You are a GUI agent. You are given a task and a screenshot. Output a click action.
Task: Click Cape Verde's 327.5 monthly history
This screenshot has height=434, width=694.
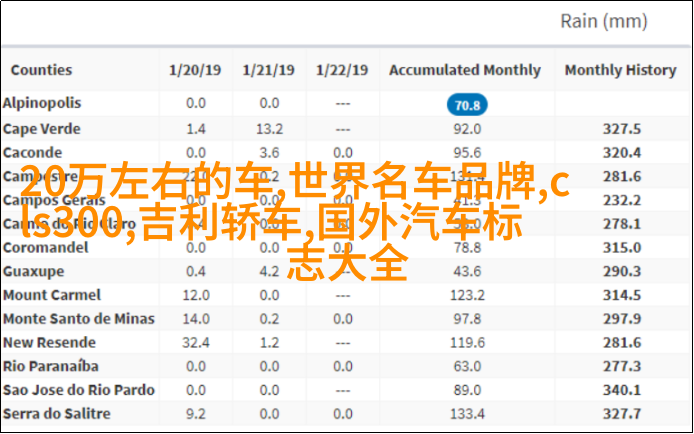point(622,129)
